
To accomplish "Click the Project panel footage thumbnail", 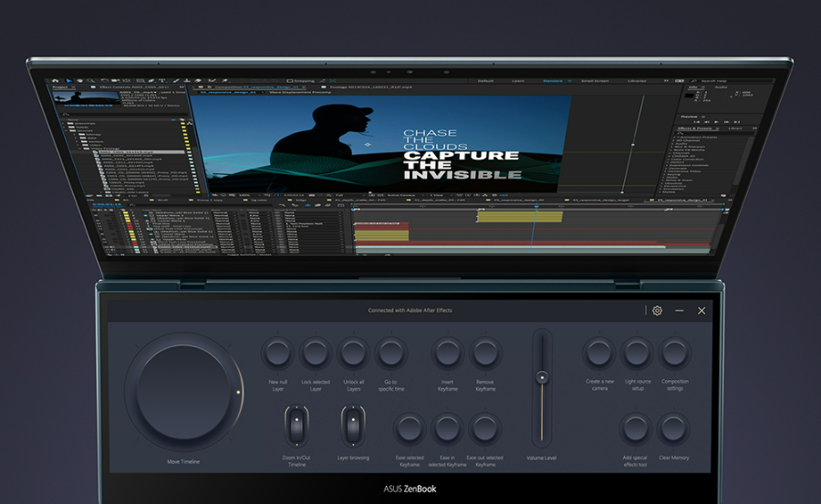I will click(x=87, y=99).
